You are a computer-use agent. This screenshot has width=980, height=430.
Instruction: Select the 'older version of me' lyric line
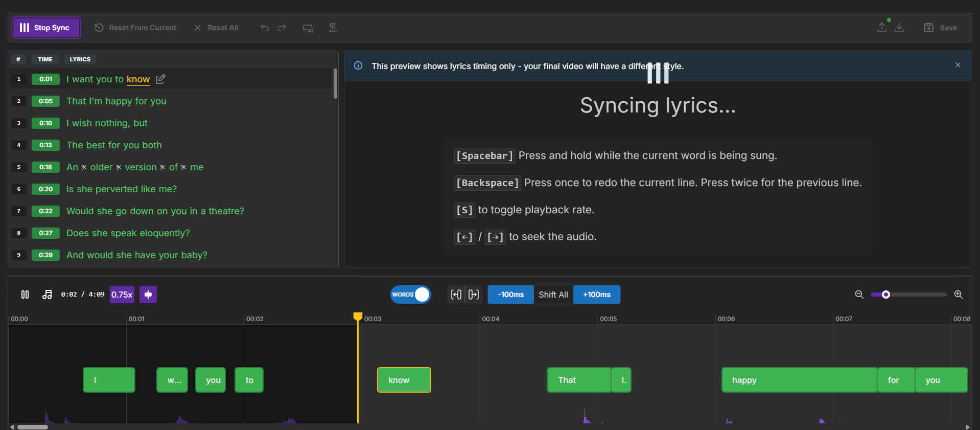coord(135,167)
